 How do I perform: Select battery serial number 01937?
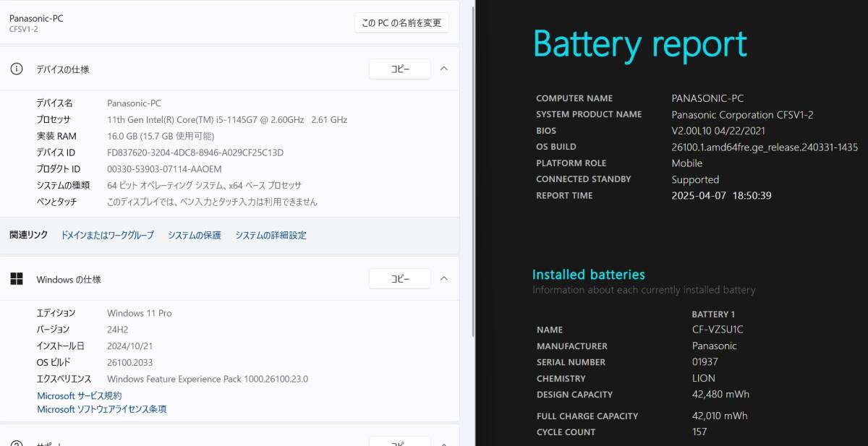705,362
